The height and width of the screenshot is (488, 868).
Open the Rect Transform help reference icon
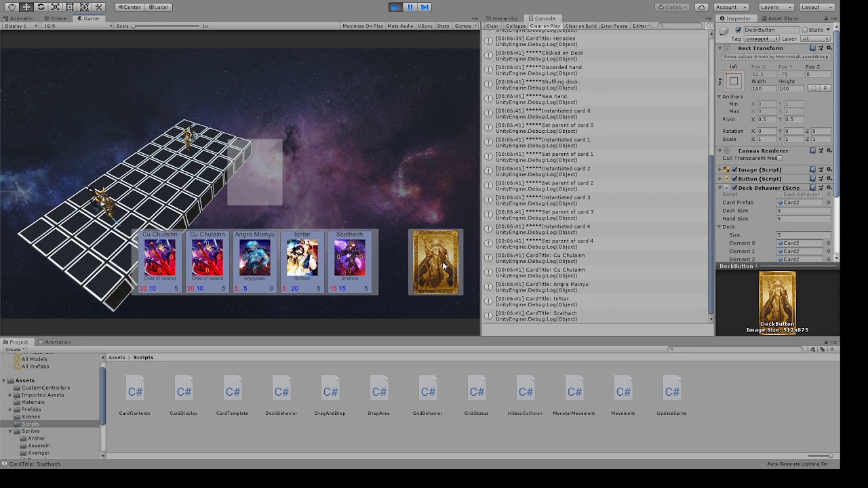813,48
